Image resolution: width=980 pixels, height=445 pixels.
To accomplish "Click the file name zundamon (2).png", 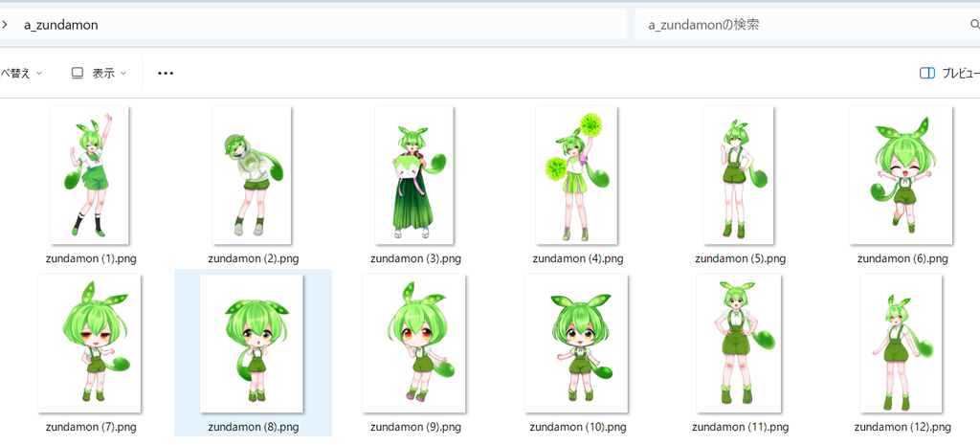I will tap(253, 258).
